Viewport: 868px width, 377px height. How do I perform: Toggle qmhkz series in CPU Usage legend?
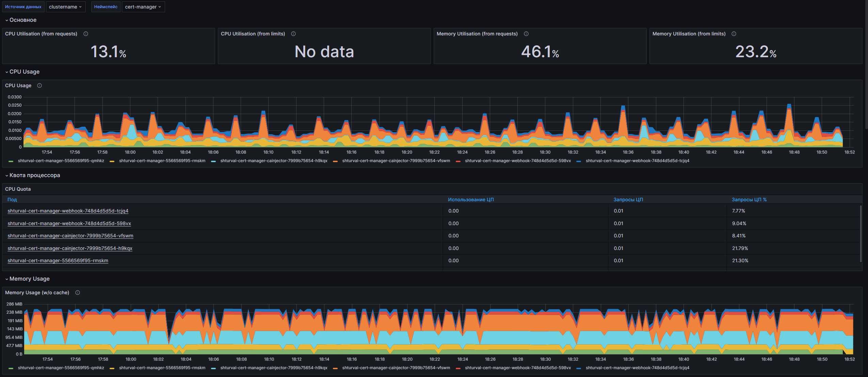coord(61,161)
